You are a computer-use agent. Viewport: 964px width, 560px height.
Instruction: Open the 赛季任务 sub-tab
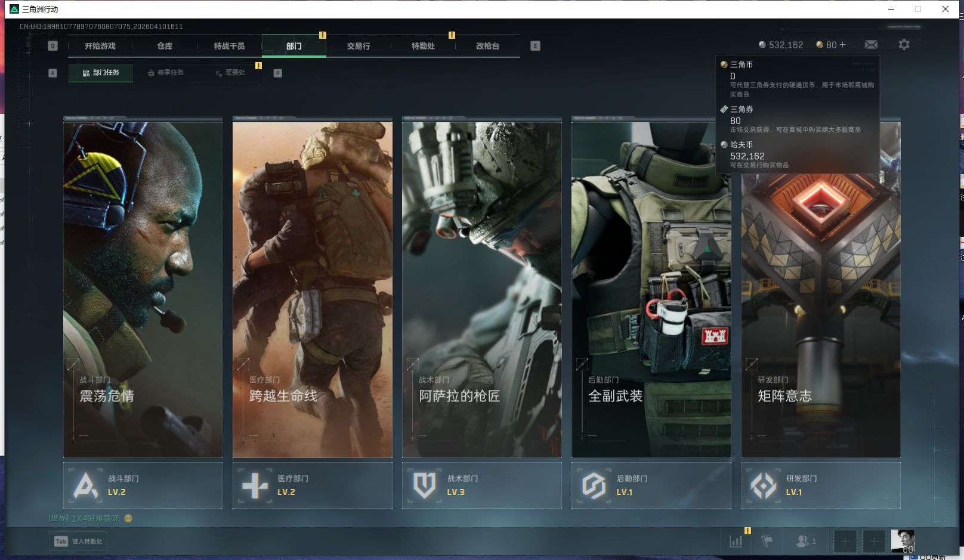pyautogui.click(x=166, y=73)
